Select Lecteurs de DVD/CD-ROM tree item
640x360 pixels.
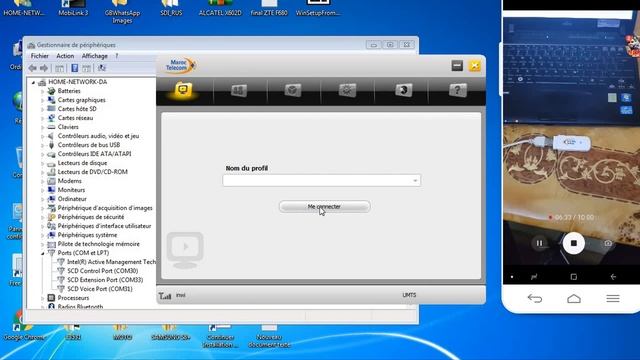[93, 172]
